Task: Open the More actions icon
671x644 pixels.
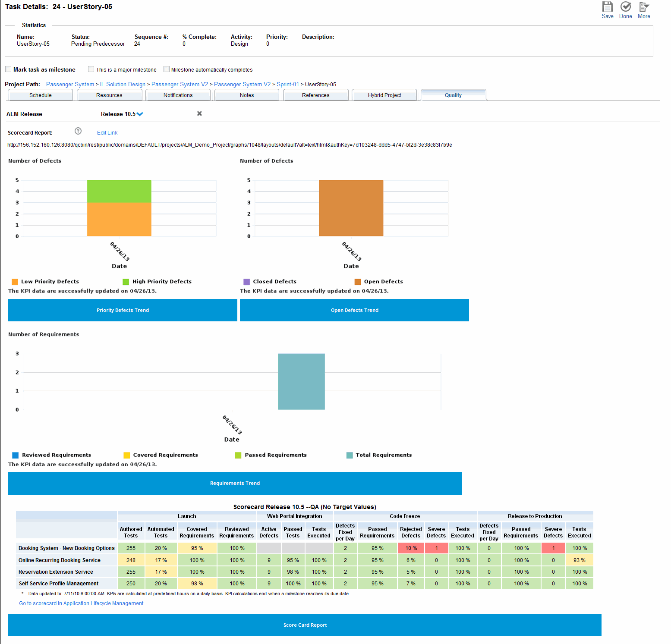Action: 644,7
